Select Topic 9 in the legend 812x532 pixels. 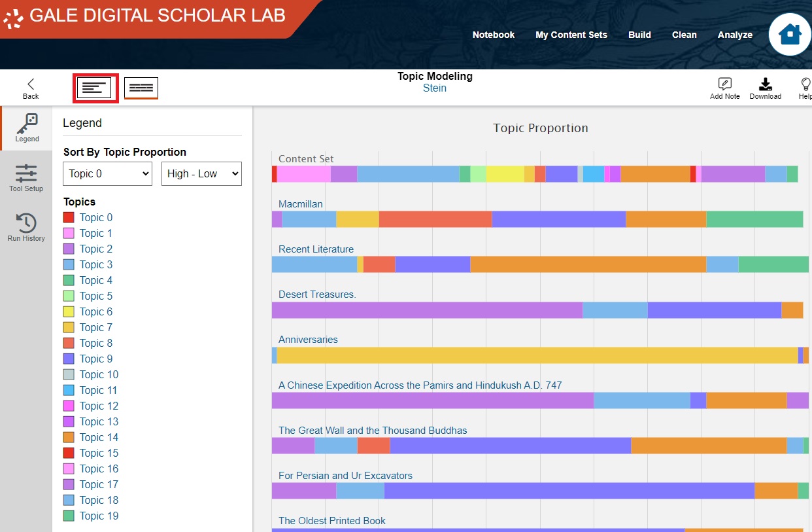(x=96, y=359)
